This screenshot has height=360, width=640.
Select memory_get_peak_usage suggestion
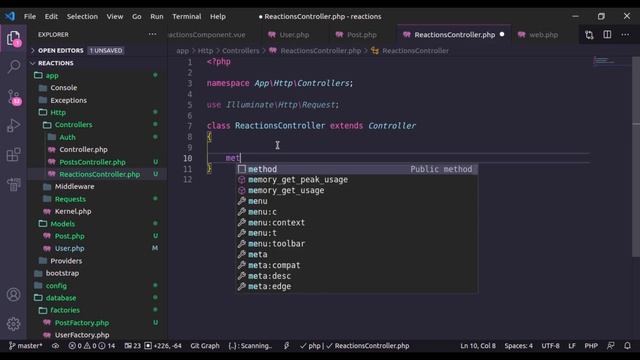[x=357, y=180]
